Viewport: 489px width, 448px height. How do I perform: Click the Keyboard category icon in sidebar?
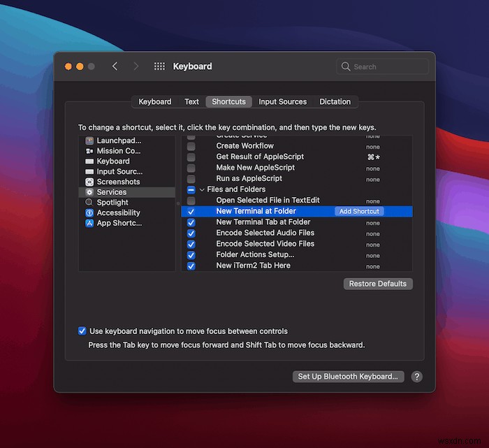click(x=89, y=161)
